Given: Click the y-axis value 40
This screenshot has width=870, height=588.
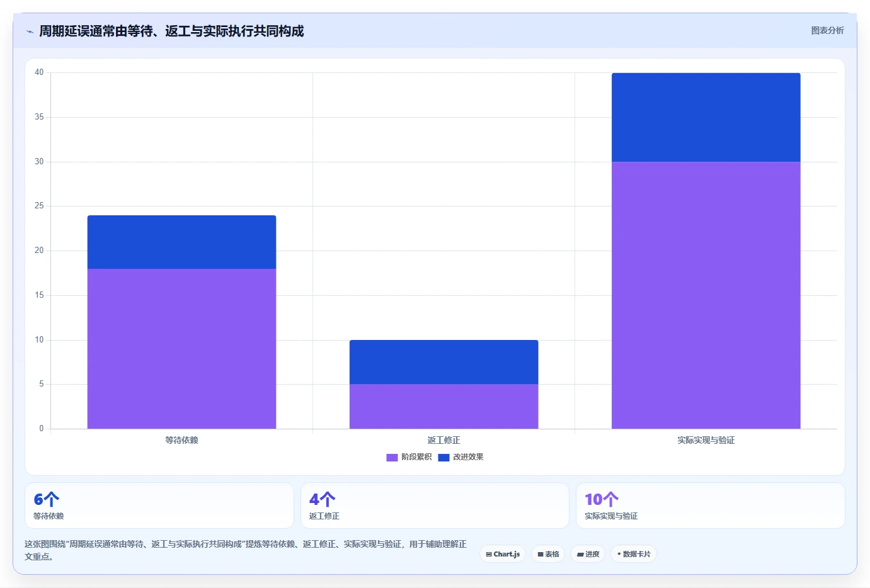Looking at the screenshot, I should pyautogui.click(x=39, y=72).
